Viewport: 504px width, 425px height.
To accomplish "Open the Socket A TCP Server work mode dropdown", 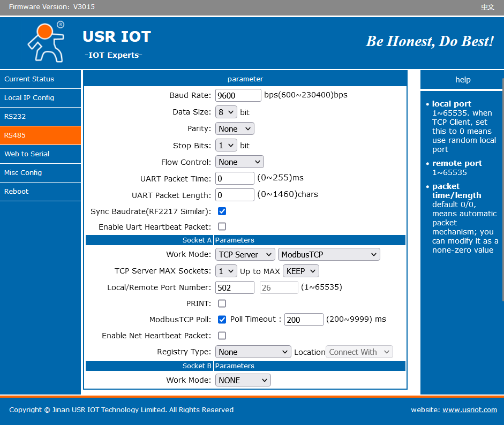I will pos(245,255).
